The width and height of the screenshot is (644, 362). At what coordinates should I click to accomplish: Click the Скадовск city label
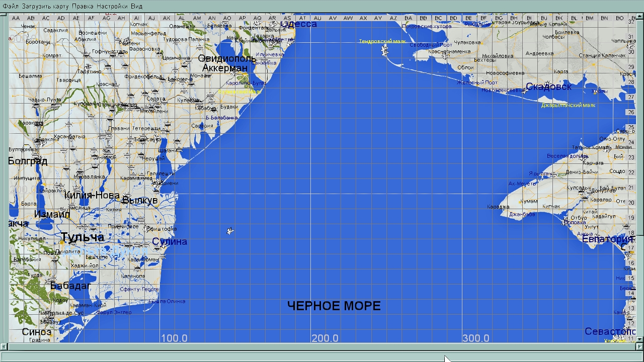pos(549,86)
